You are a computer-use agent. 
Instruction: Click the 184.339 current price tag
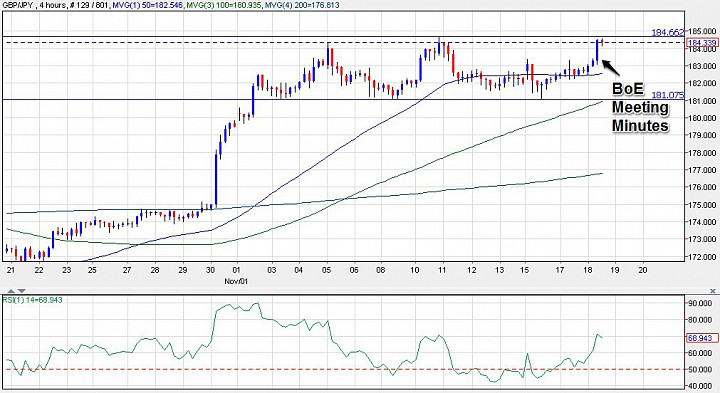click(x=702, y=43)
